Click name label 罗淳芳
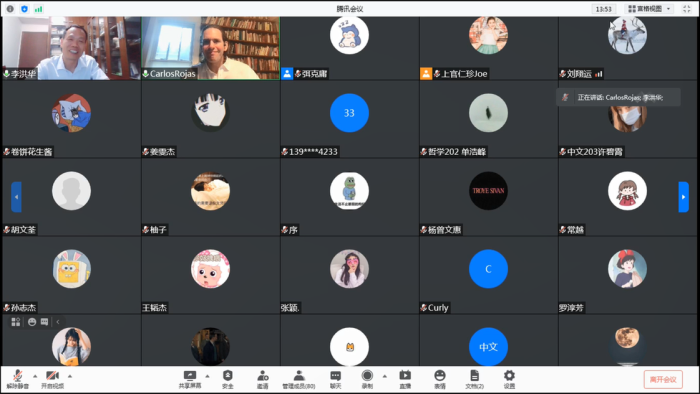 point(571,308)
